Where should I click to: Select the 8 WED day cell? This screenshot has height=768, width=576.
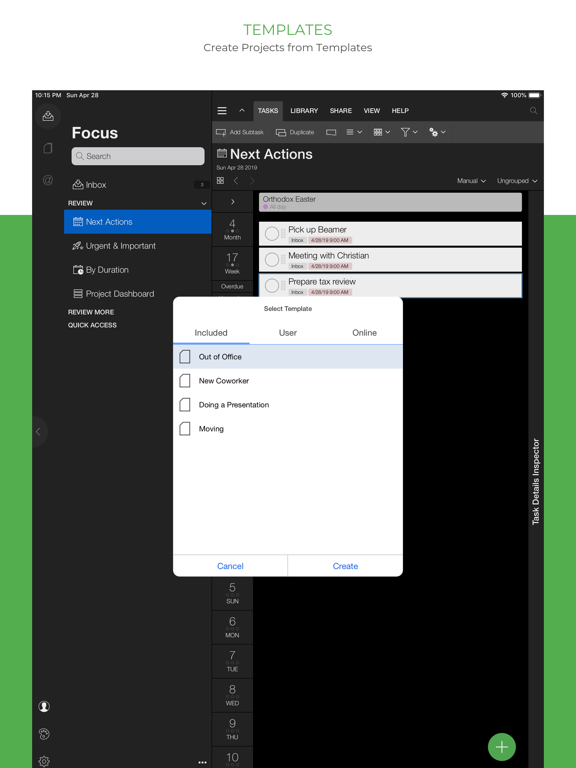click(233, 695)
